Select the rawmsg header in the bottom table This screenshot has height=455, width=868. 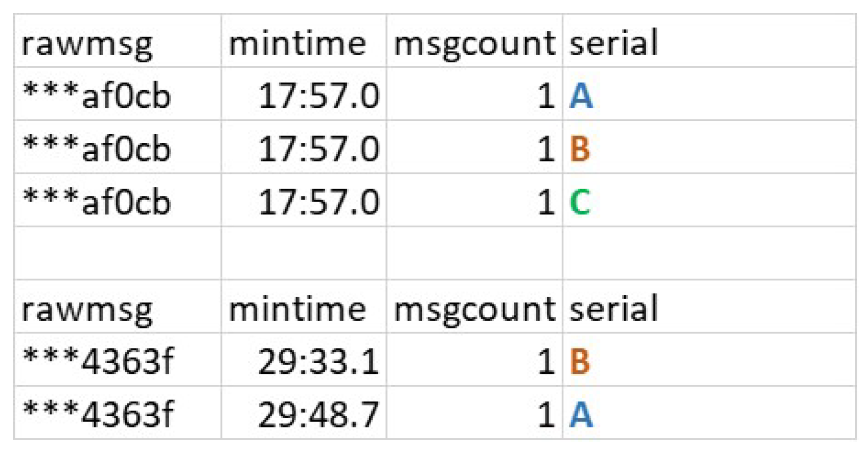(87, 310)
